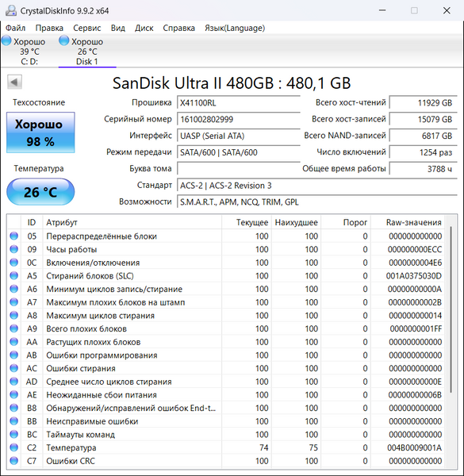The width and height of the screenshot is (464, 476).
Task: Click status circle of attribute BC row
Action: click(x=14, y=435)
